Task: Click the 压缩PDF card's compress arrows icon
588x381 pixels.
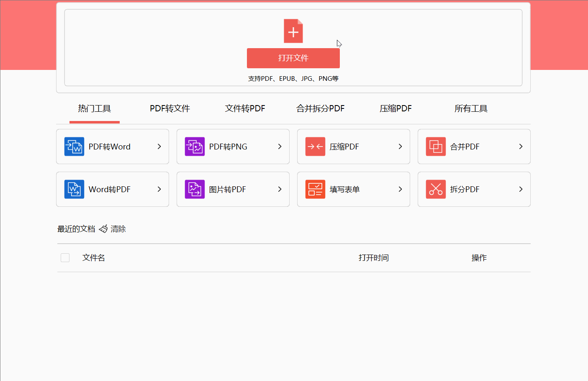Action: [315, 147]
